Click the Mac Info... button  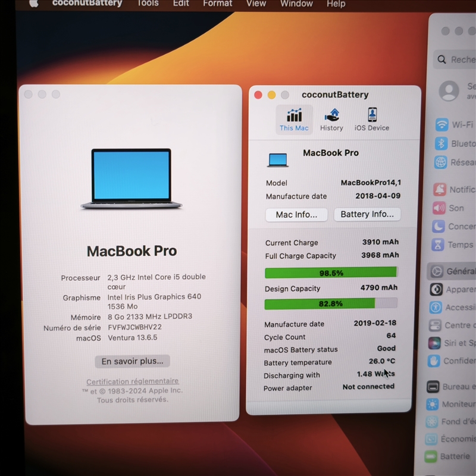pos(296,215)
